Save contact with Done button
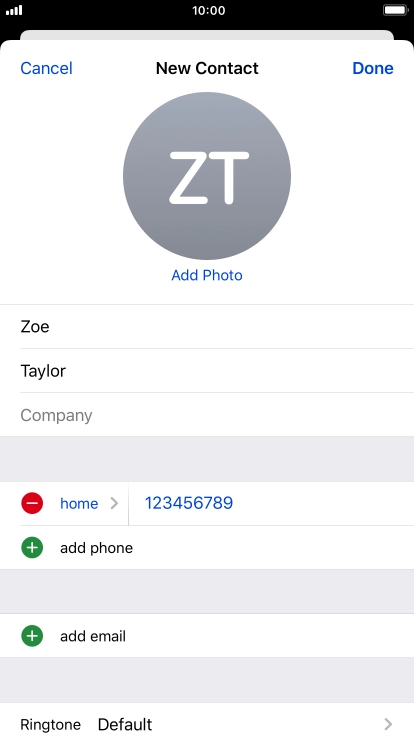 click(373, 68)
